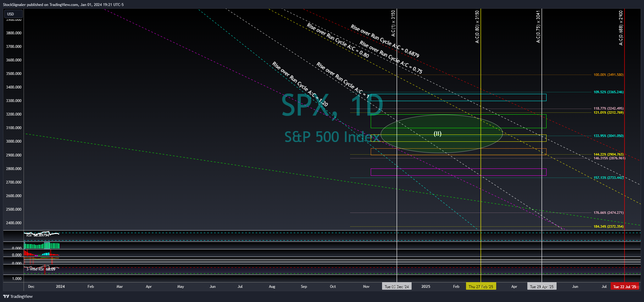Click the RSI 68.89794 indicator label
This screenshot has width=644, height=302.
38,235
